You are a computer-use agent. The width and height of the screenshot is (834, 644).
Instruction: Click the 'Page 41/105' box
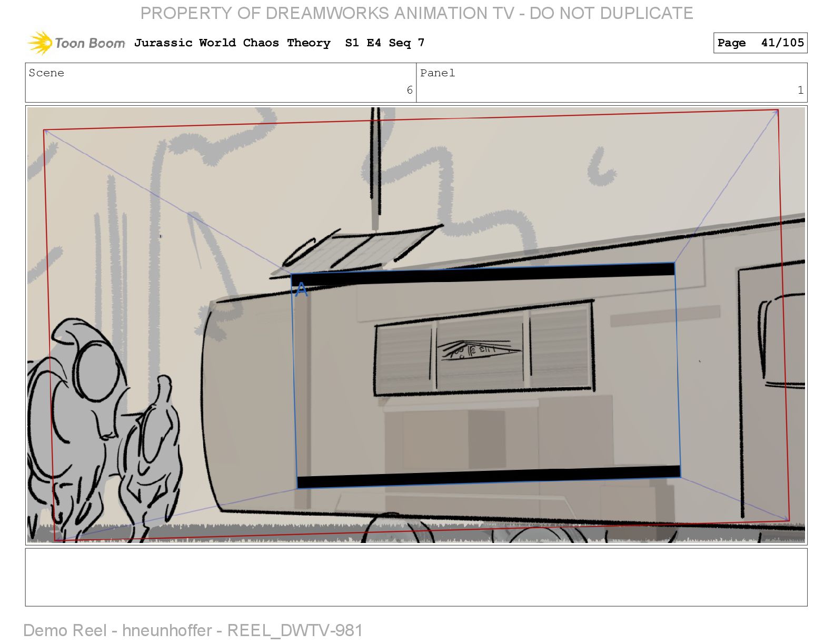(x=760, y=43)
